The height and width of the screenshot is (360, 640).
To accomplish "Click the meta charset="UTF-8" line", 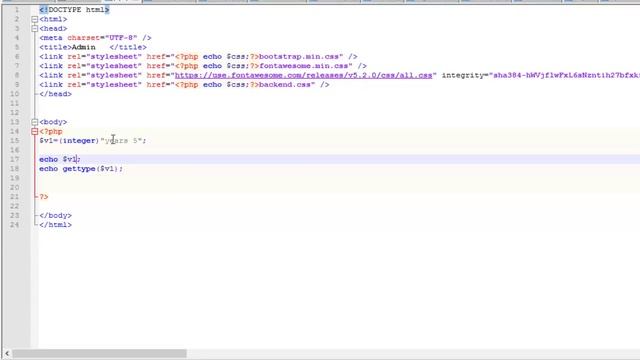I will point(96,38).
